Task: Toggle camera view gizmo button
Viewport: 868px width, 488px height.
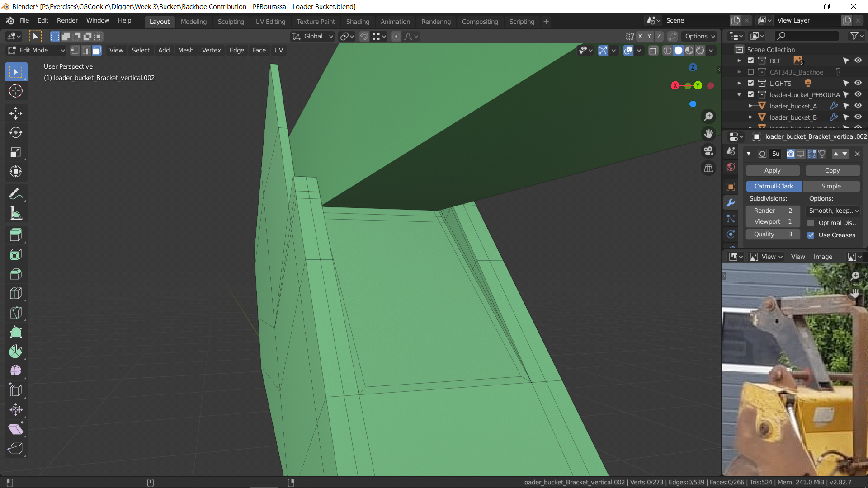Action: tap(708, 151)
